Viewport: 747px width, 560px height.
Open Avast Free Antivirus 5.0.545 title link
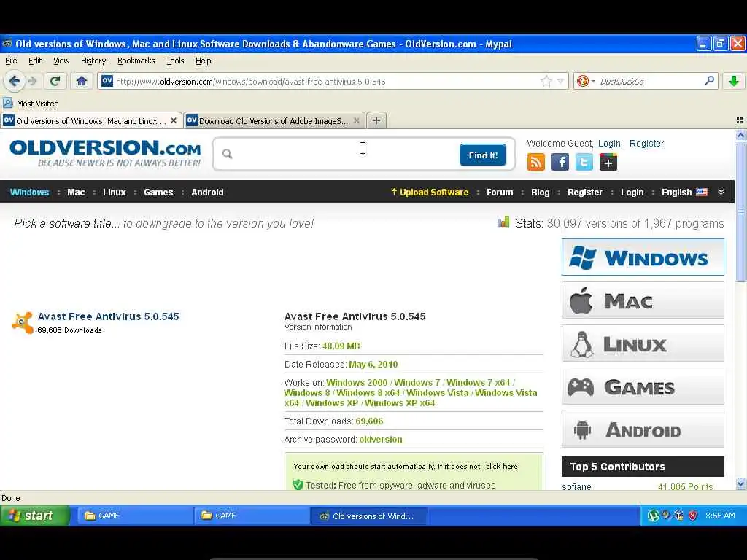pyautogui.click(x=108, y=316)
